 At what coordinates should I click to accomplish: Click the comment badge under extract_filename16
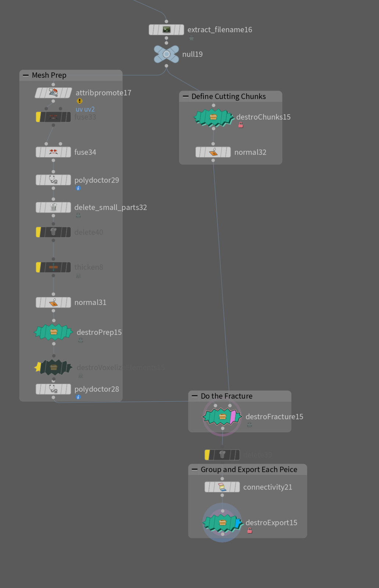point(191,38)
